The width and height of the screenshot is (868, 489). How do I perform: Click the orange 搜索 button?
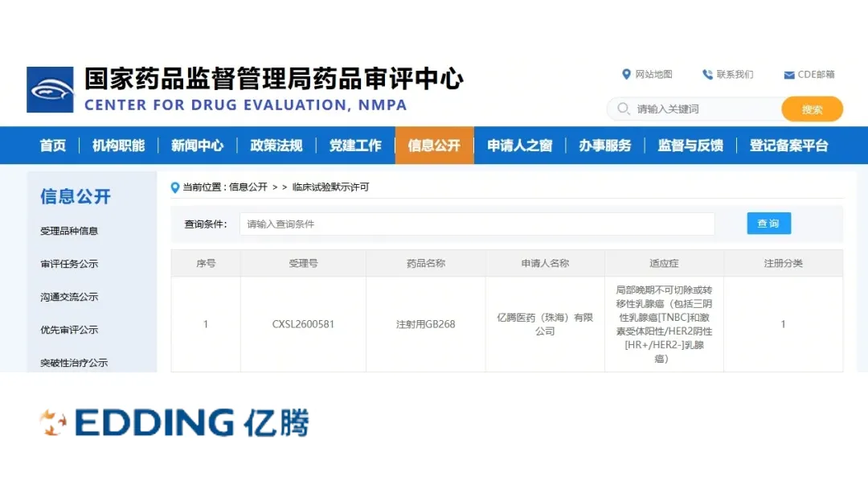(x=812, y=109)
